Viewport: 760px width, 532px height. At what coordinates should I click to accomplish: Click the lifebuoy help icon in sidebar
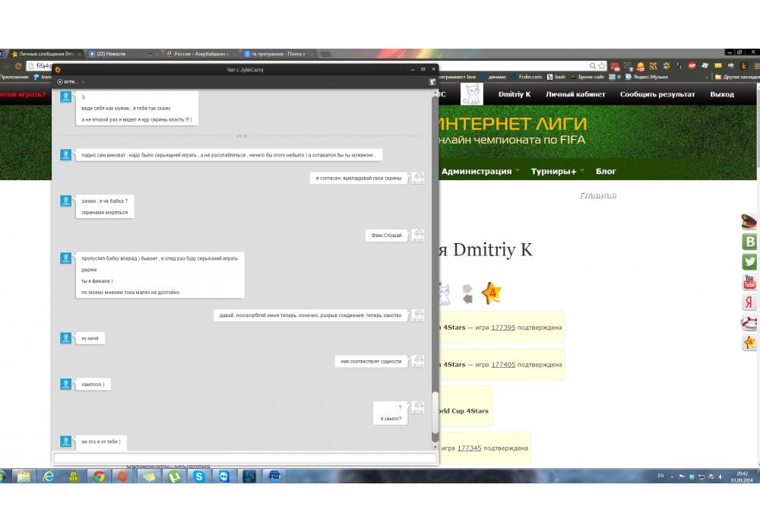pyautogui.click(x=749, y=323)
